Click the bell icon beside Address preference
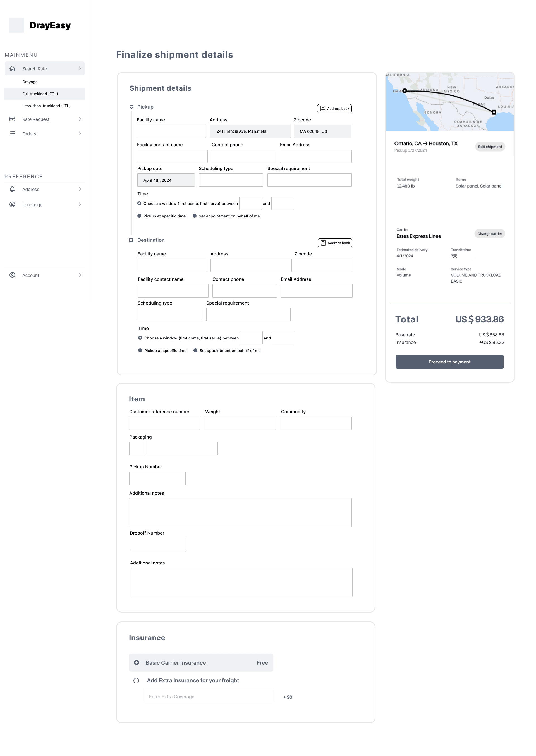Screen dimensions: 536x756 pos(12,189)
